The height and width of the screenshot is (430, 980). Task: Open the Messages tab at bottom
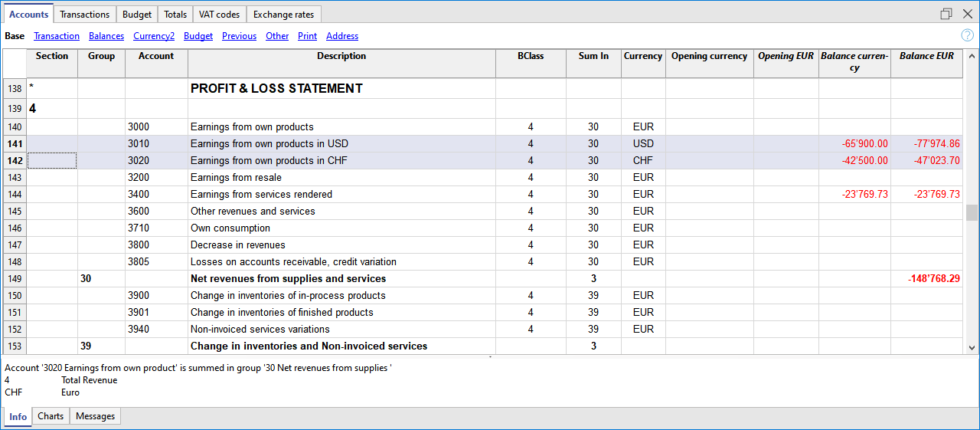(x=95, y=416)
